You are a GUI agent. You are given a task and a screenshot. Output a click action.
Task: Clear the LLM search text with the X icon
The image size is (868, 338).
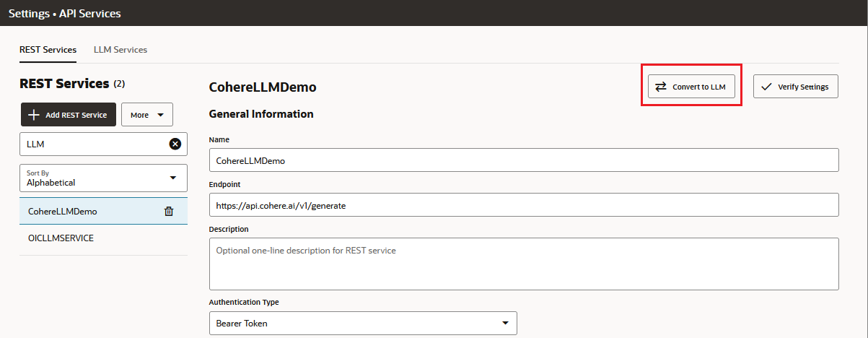tap(175, 144)
